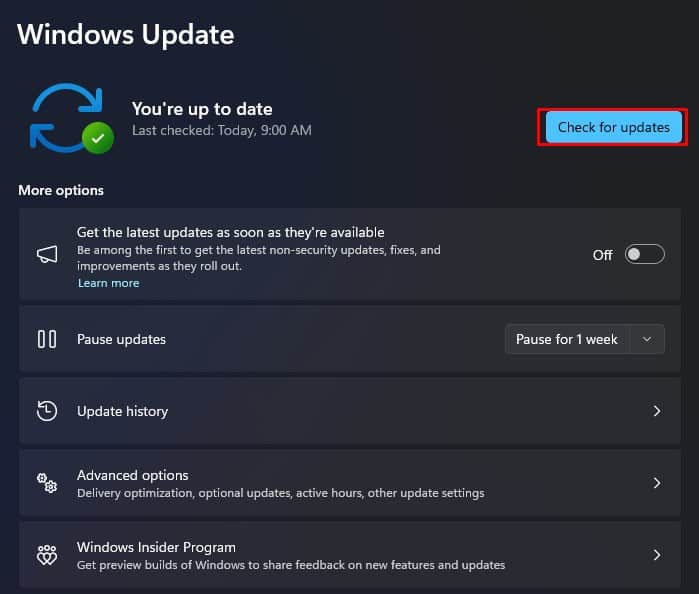Click the "You're up to date" status text
The height and width of the screenshot is (594, 699).
click(x=202, y=109)
